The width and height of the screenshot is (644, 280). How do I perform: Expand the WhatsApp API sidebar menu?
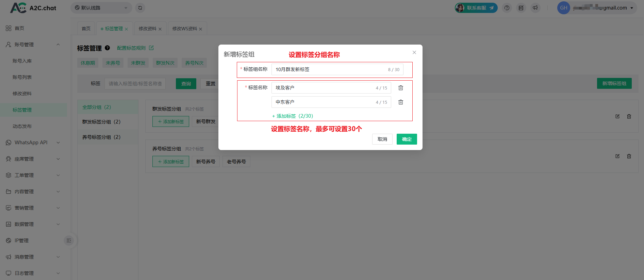coord(33,143)
